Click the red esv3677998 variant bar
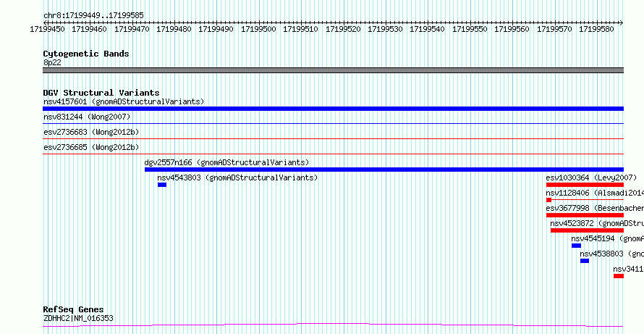 pos(585,215)
